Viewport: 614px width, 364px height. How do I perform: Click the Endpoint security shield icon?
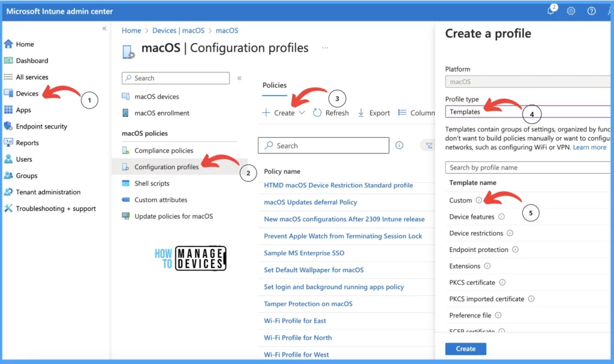point(8,126)
